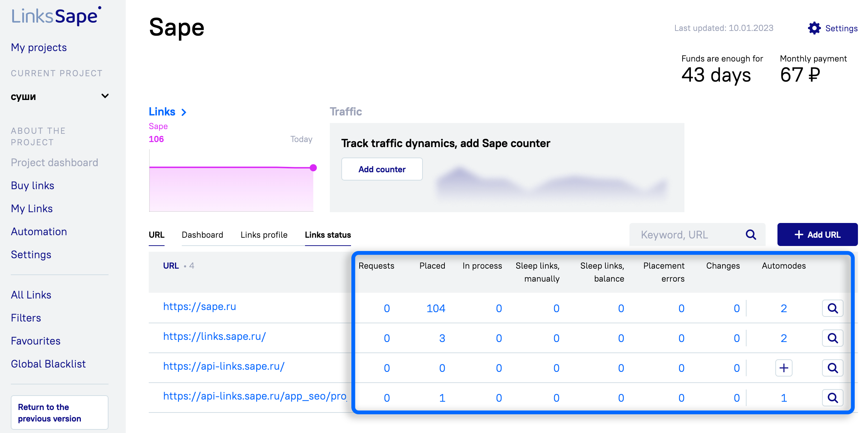Screen dimensions: 868x433
Task: Switch to the URL tab
Action: tap(157, 235)
